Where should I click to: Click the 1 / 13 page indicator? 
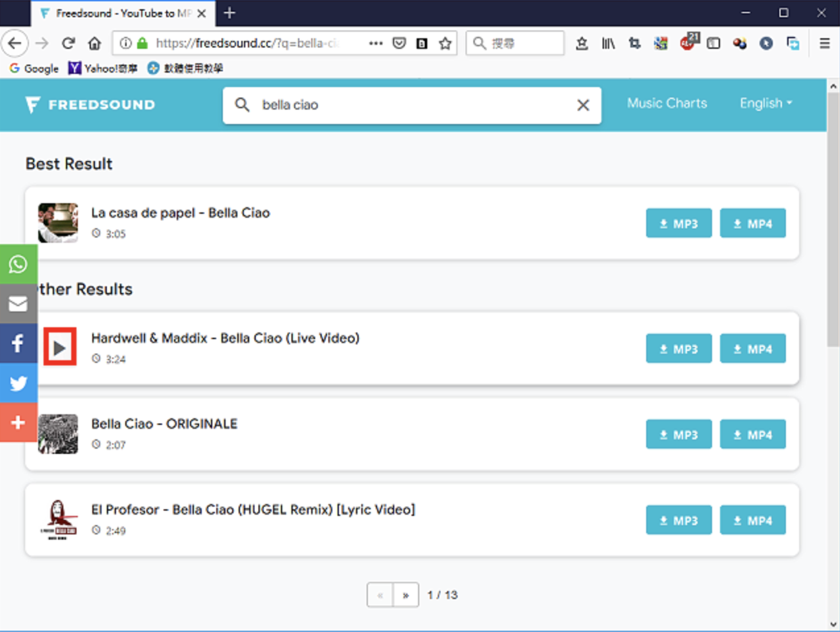pyautogui.click(x=442, y=595)
